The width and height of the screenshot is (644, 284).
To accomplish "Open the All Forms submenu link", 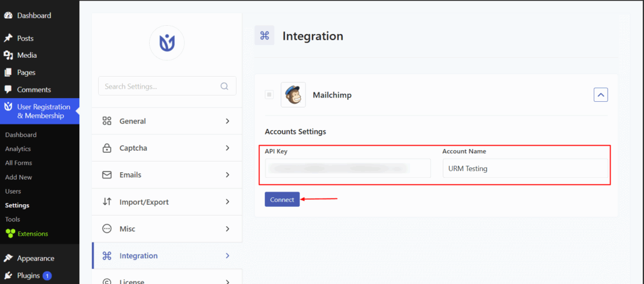I will click(x=18, y=163).
